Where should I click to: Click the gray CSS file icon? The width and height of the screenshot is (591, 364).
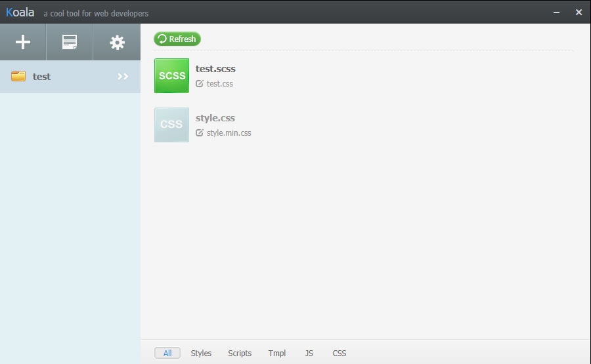(171, 125)
